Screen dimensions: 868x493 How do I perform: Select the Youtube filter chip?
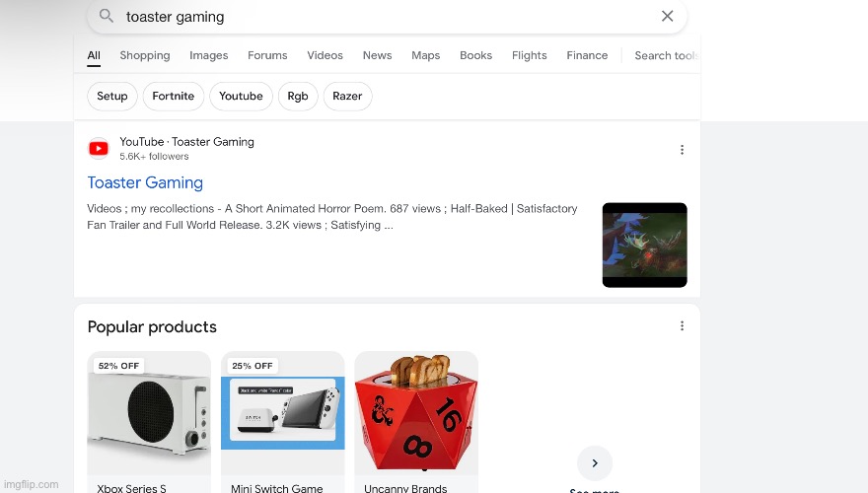pyautogui.click(x=241, y=96)
